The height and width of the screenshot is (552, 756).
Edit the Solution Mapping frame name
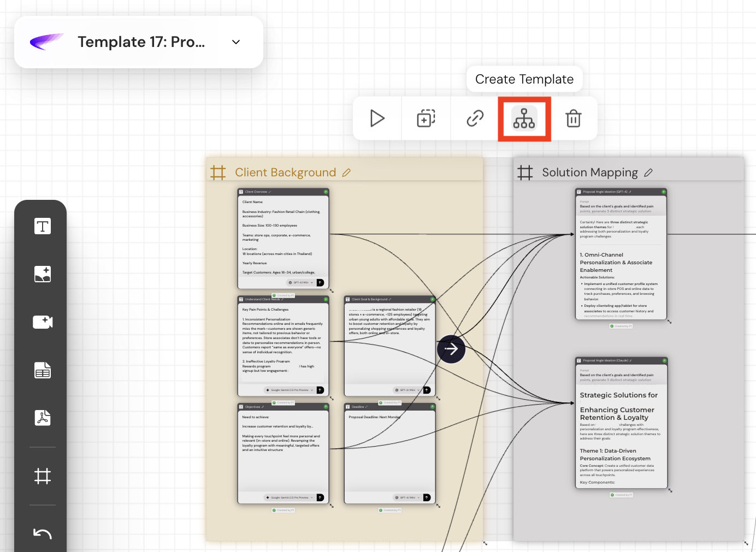pyautogui.click(x=648, y=173)
